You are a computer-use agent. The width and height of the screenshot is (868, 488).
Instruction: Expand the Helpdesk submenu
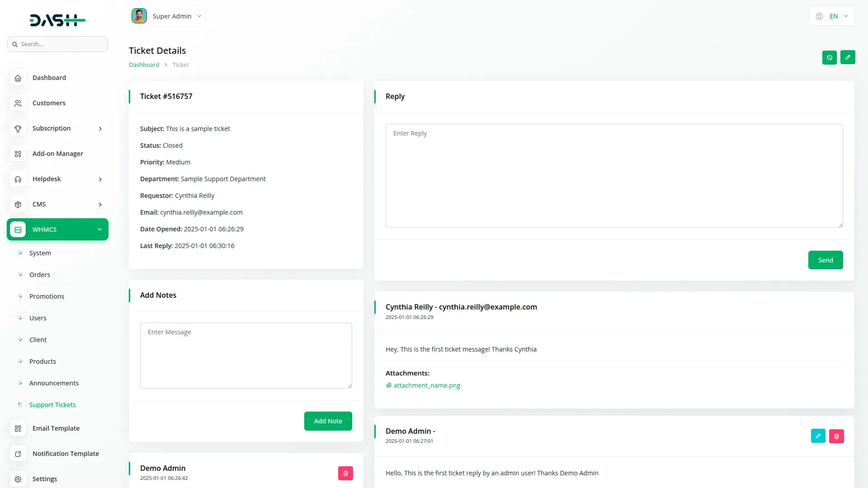[100, 179]
